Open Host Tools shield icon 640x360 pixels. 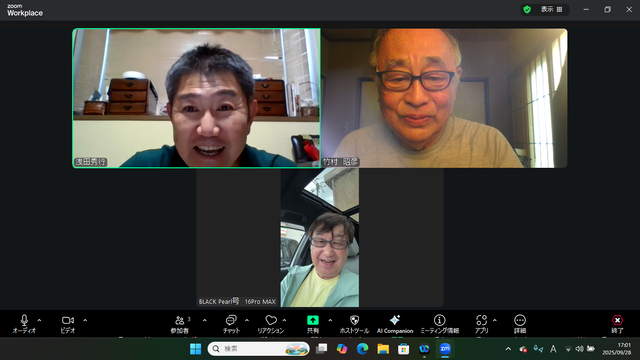click(354, 320)
